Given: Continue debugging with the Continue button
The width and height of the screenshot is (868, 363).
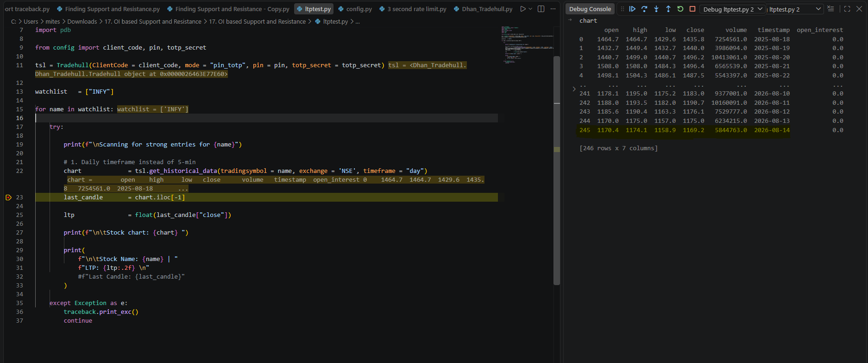Looking at the screenshot, I should coord(632,9).
